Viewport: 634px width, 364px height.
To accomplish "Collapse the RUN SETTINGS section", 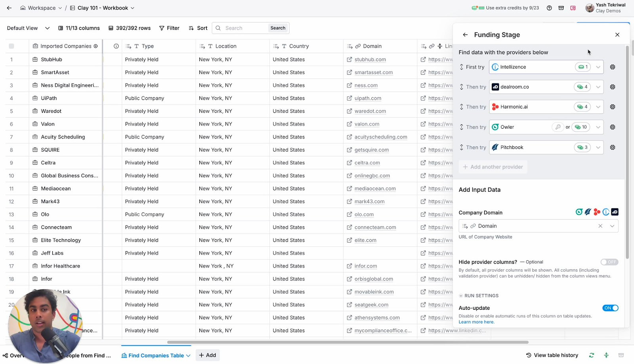I will click(479, 295).
